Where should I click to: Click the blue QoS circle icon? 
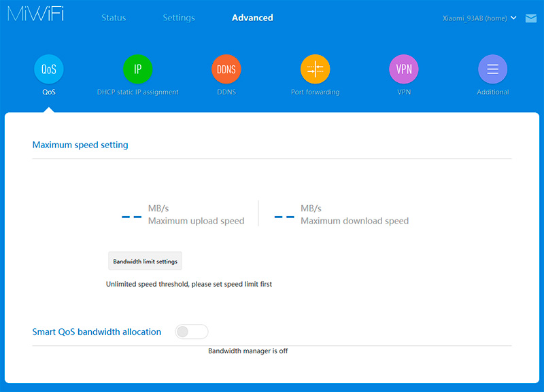click(x=49, y=69)
